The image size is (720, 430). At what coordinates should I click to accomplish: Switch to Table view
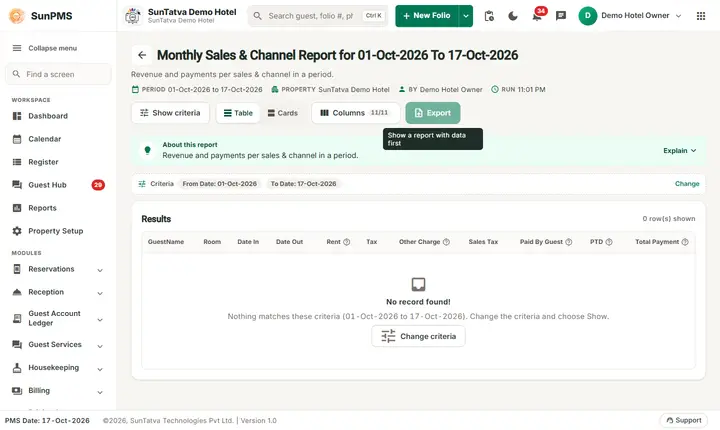238,113
